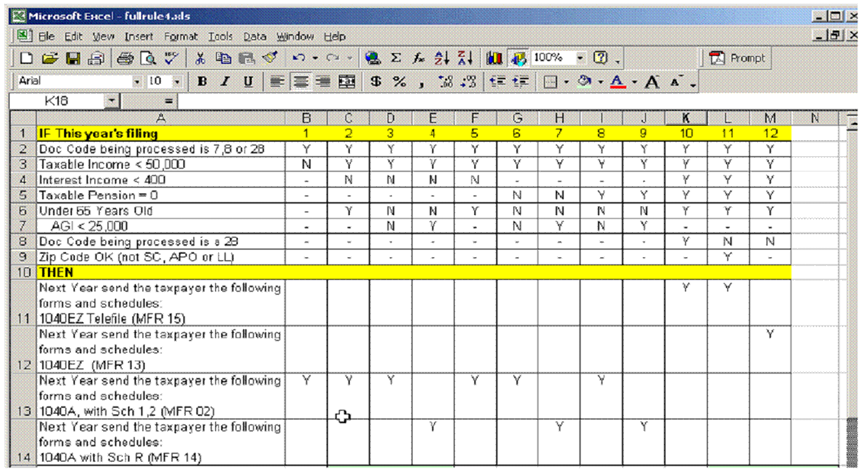Image resolution: width=867 pixels, height=474 pixels.
Task: Select the Format Painter brush
Action: (x=270, y=59)
